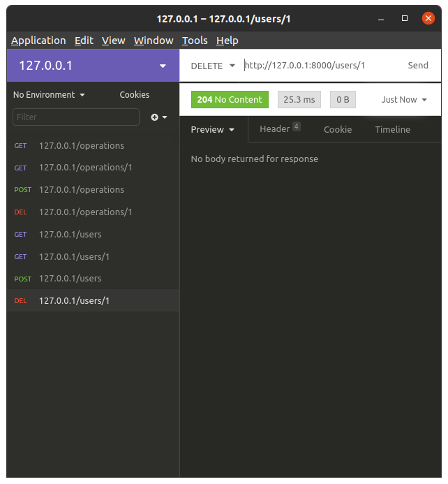Maximize the Insomnia window
Image resolution: width=448 pixels, height=484 pixels.
tap(405, 19)
